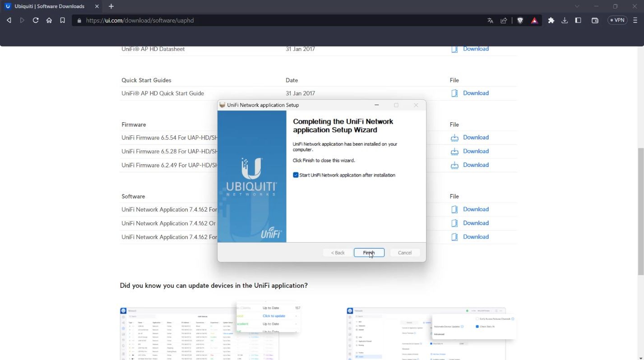Viewport: 644px width, 360px height.
Task: Click the disabled Back button in wizard
Action: pos(338,253)
